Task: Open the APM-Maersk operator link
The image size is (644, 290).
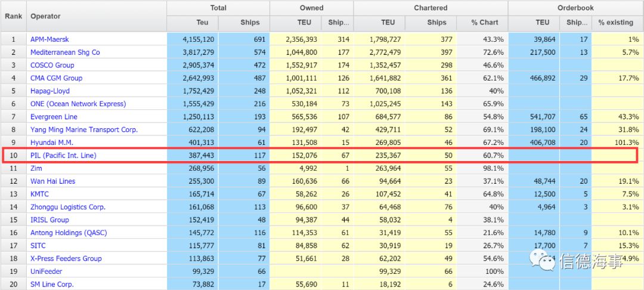Action: [49, 39]
